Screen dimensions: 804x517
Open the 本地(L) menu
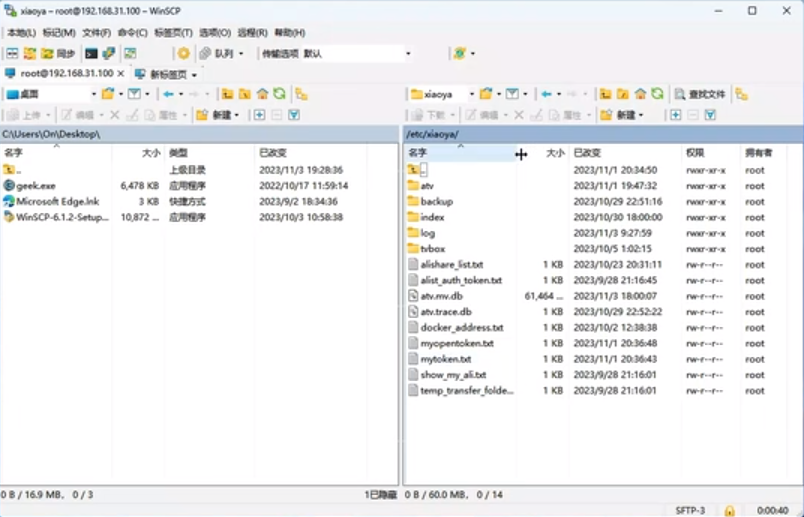click(x=21, y=33)
